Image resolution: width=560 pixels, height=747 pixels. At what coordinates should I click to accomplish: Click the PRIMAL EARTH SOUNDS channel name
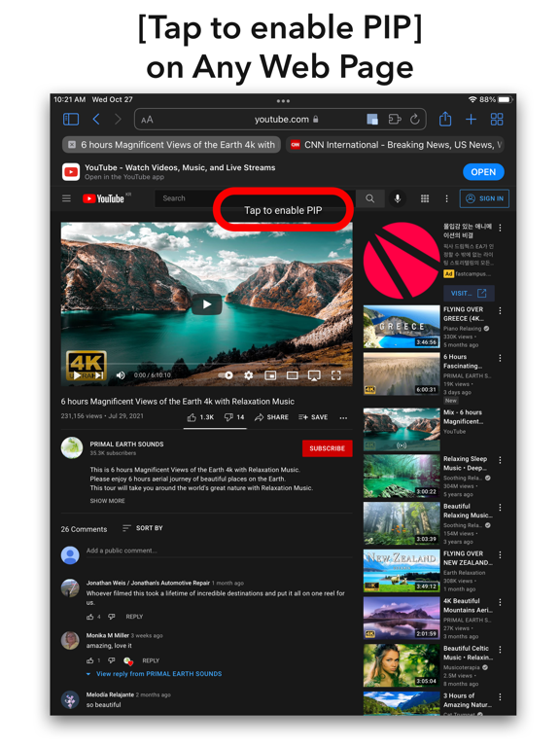click(126, 444)
